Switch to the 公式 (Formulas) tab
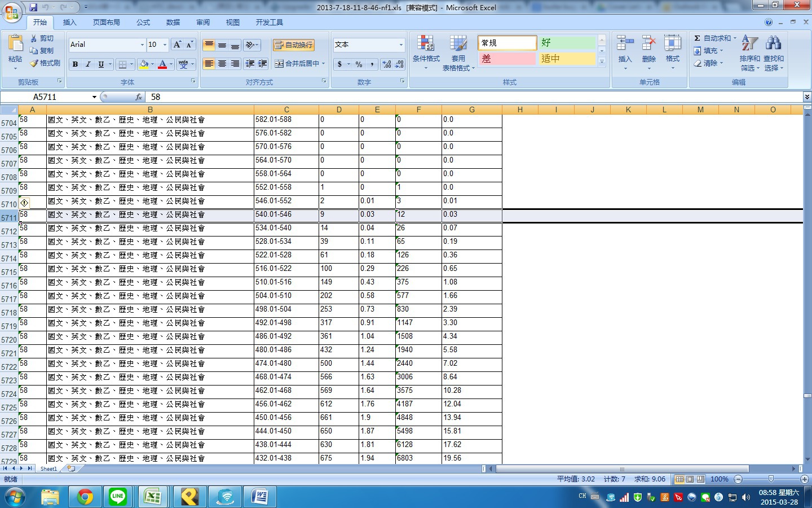Viewport: 812px width, 508px height. (x=143, y=23)
